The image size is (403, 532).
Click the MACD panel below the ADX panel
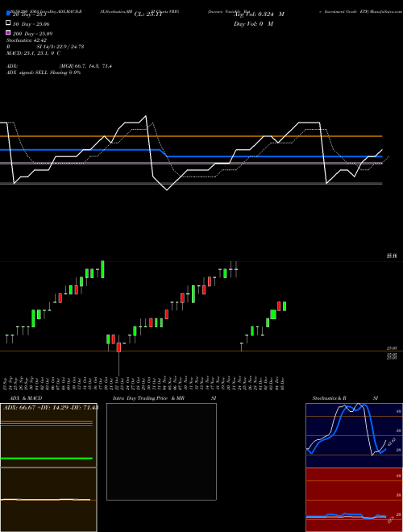(x=48, y=500)
